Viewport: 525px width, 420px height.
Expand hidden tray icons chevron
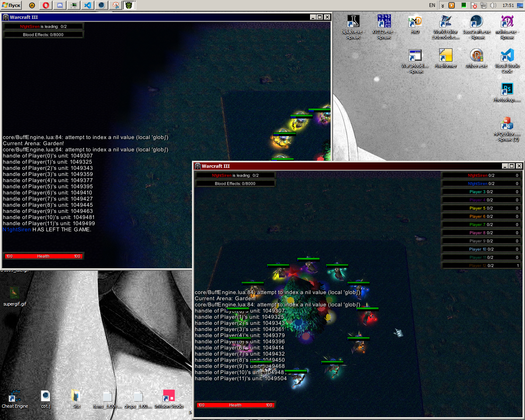[x=443, y=5]
